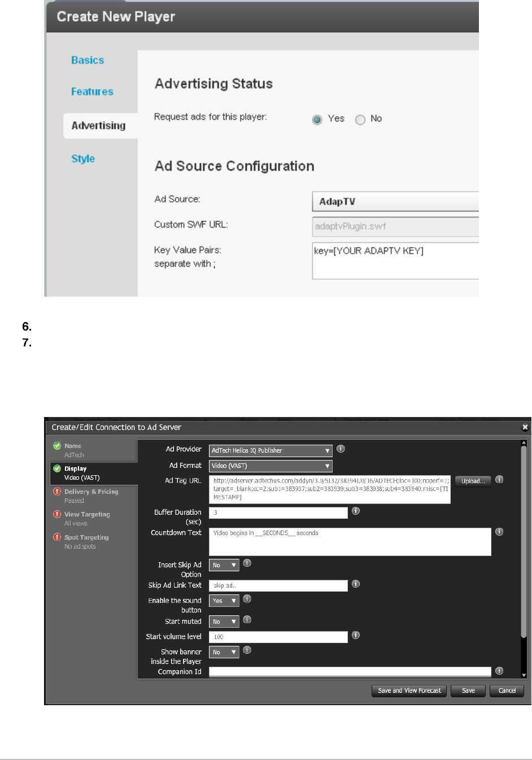Click the green check icon beside Display
Screen dimensions: 532x760
click(57, 468)
